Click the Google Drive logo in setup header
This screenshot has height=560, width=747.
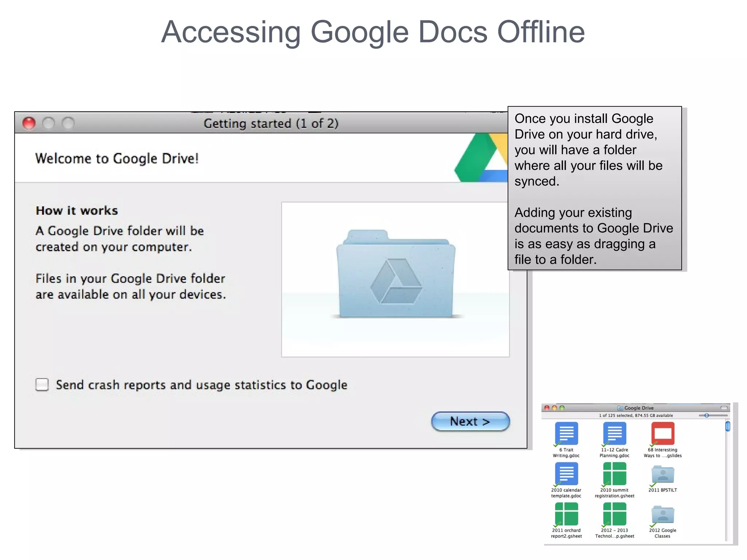[481, 157]
